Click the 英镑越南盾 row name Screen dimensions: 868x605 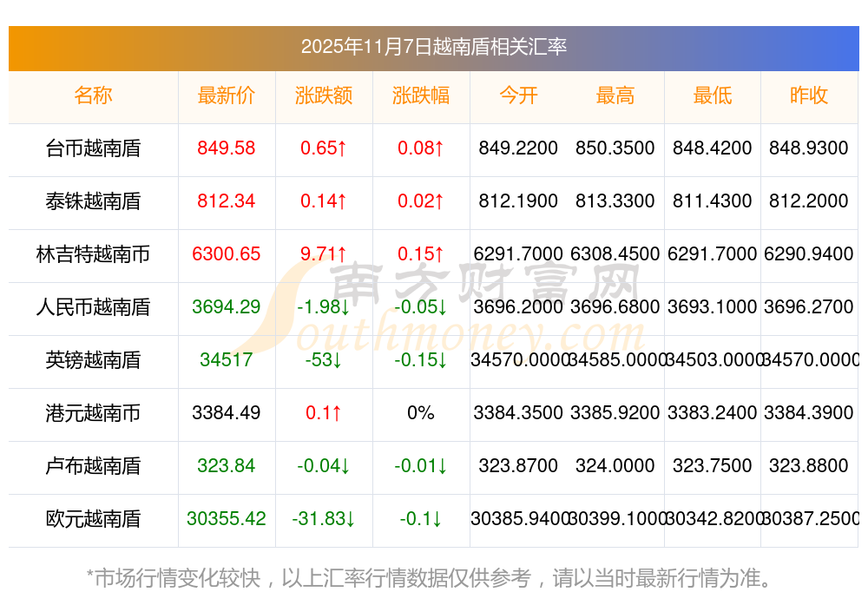point(93,360)
